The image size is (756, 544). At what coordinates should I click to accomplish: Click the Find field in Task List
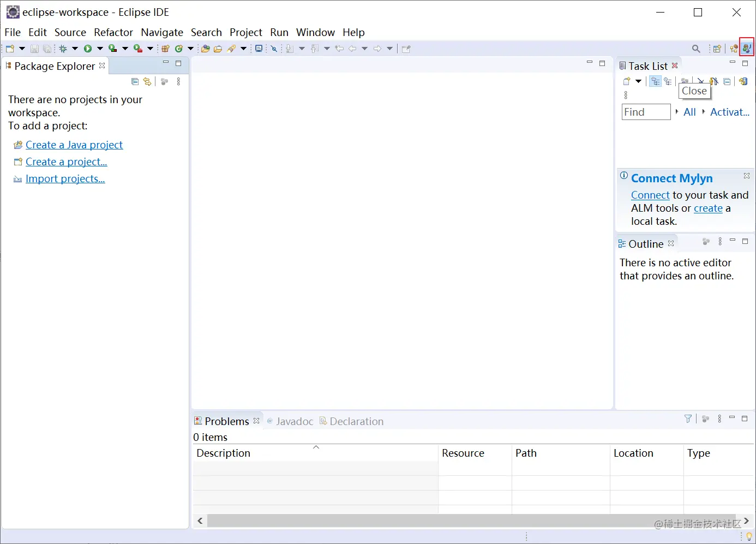pos(646,112)
